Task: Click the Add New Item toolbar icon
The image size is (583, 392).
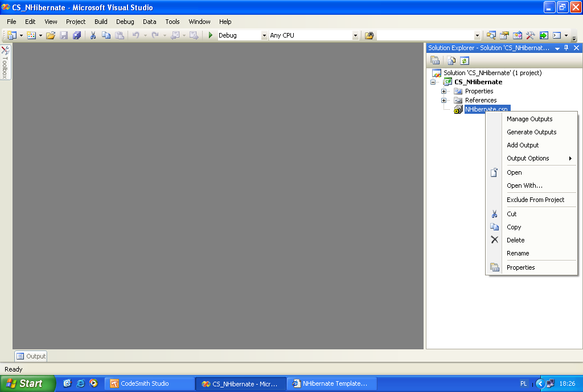Action: [31, 35]
